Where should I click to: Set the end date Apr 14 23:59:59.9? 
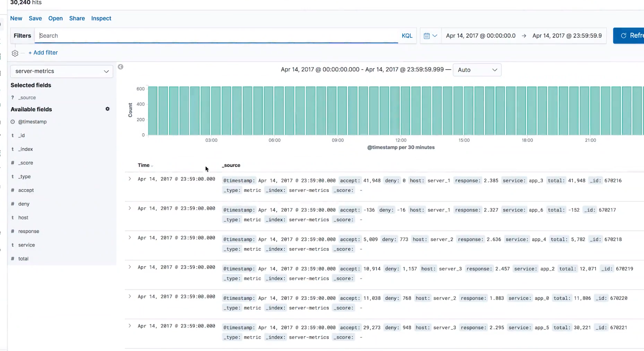[x=567, y=36]
